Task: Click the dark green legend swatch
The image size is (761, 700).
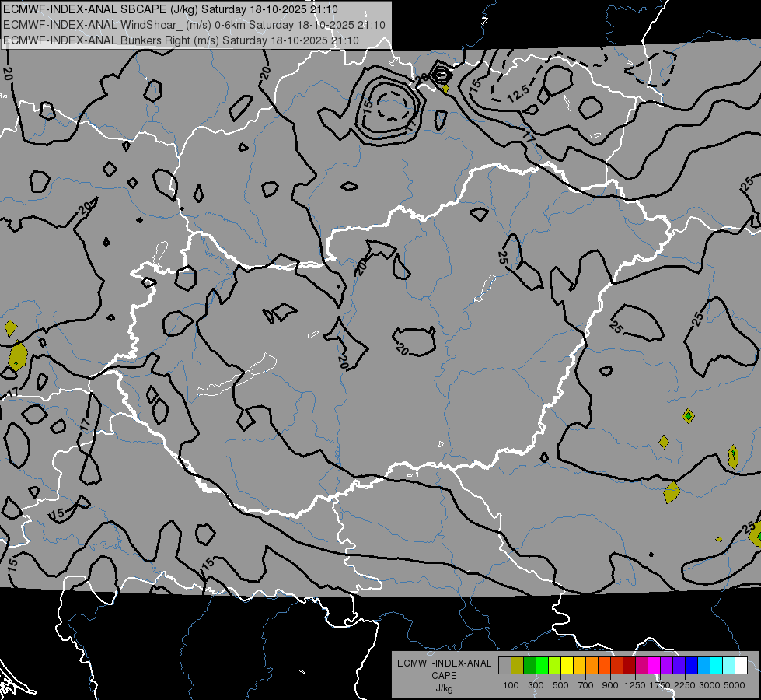Action: (x=529, y=666)
